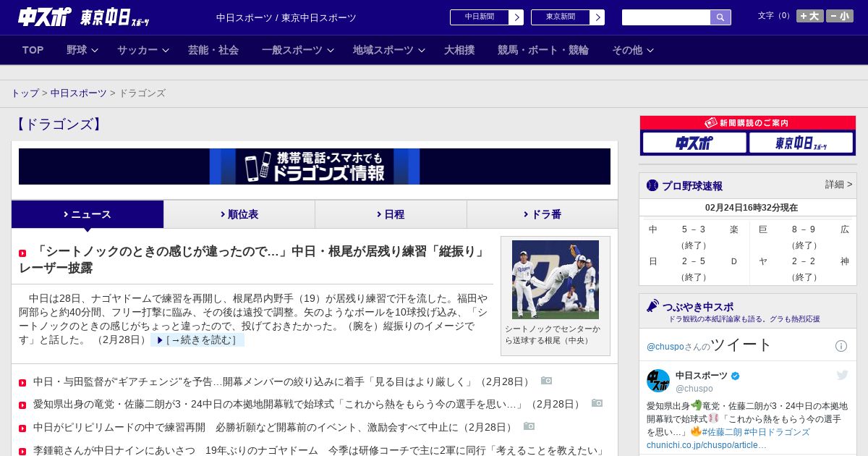Open the 日 2-5 D game score
The width and height of the screenshot is (868, 456).
tap(694, 269)
